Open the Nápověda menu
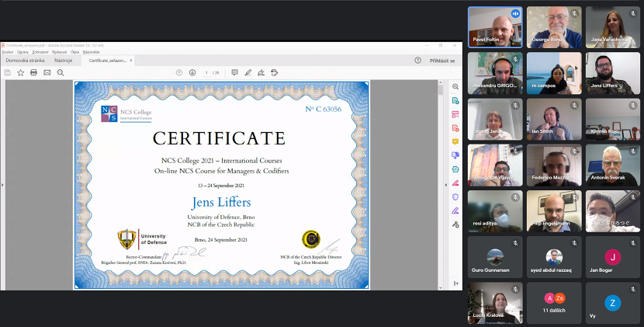Viewport: 644px width, 327px height. (92, 52)
